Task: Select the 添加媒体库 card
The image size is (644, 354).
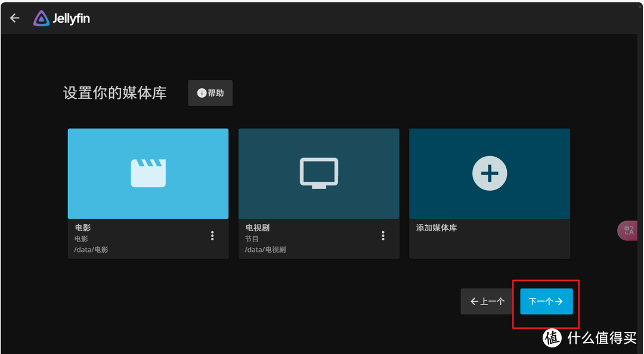Action: [489, 193]
